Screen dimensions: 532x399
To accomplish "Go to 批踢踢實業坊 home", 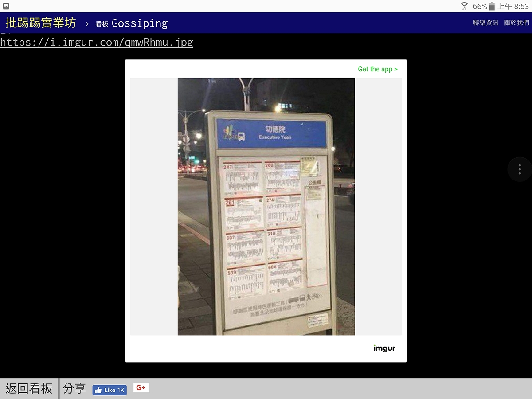I will pos(41,23).
